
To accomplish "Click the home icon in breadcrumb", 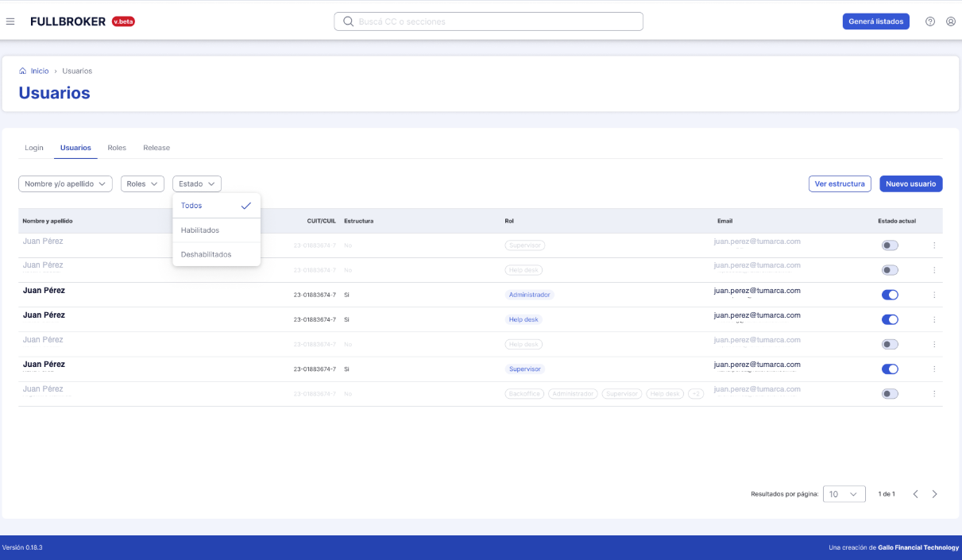I will pyautogui.click(x=23, y=71).
